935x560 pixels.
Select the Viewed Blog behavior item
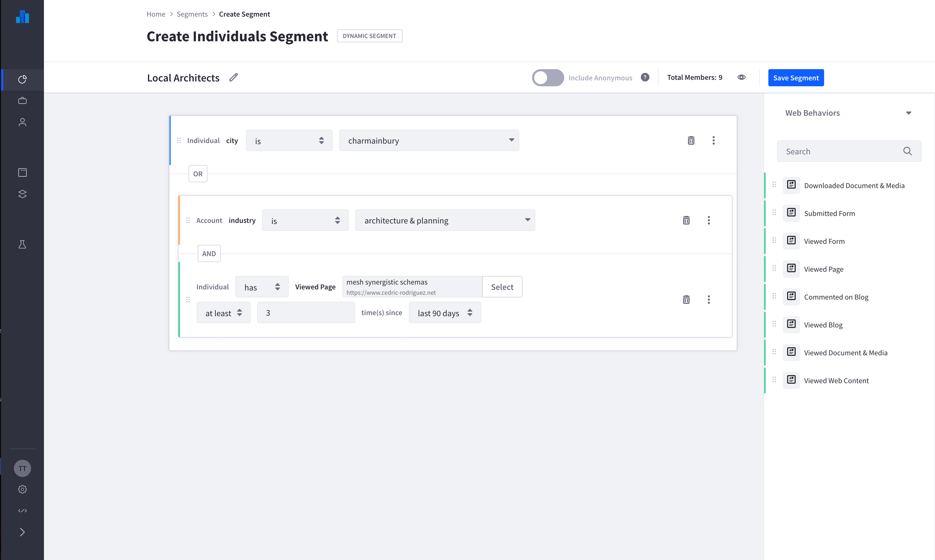click(x=823, y=325)
